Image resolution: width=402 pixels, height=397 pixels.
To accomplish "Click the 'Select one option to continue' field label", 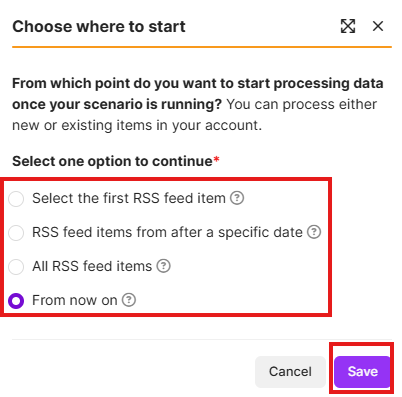I will pyautogui.click(x=112, y=161).
